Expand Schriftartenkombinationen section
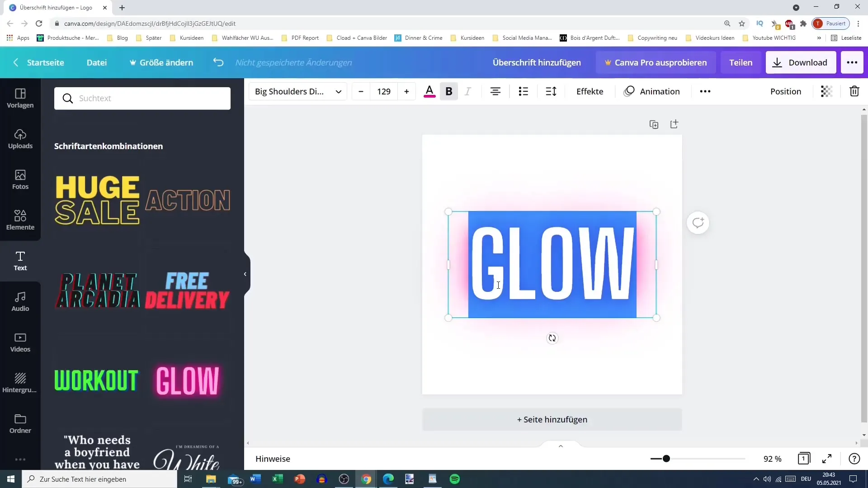The width and height of the screenshot is (868, 488). tap(108, 146)
